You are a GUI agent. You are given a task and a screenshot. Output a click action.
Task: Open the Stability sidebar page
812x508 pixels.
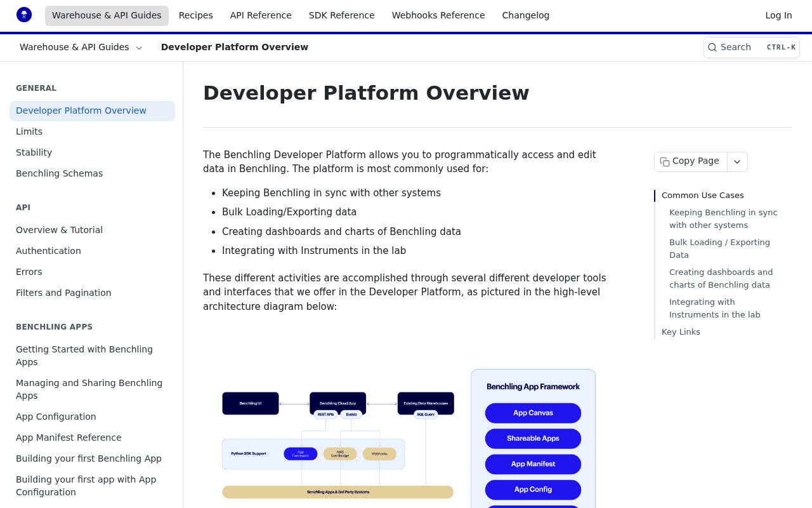coord(92,153)
